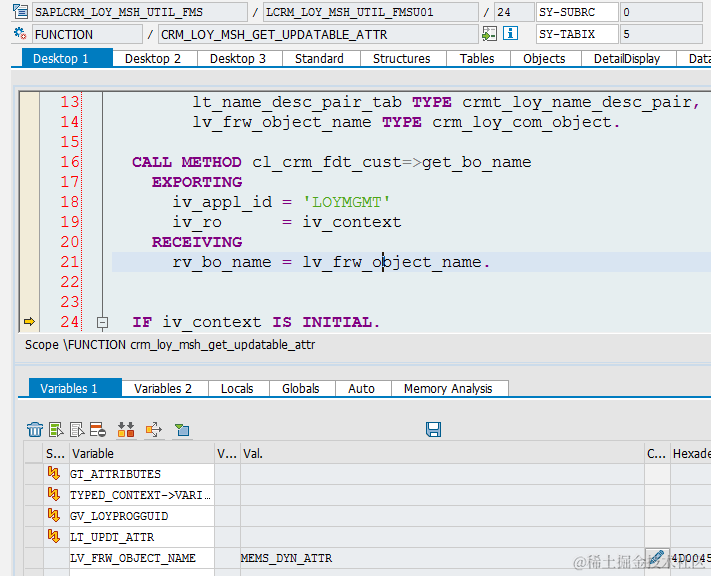Click the trash icon in the variables toolbar

pyautogui.click(x=35, y=429)
